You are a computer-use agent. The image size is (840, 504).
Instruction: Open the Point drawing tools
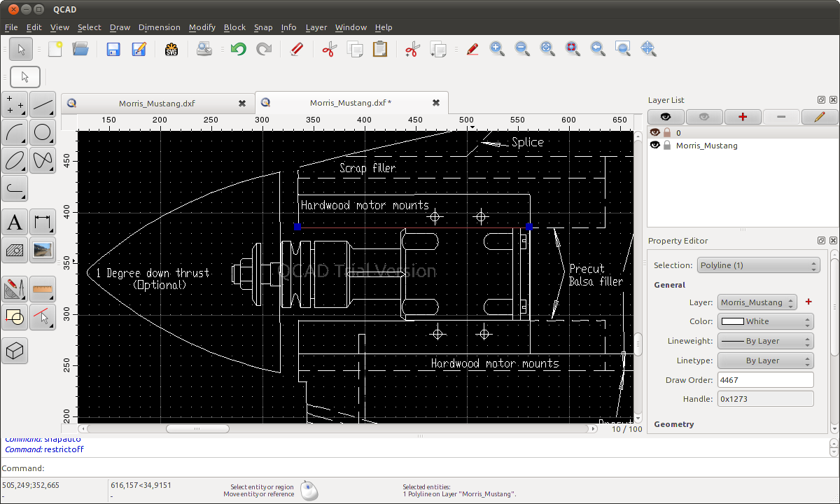(x=15, y=104)
